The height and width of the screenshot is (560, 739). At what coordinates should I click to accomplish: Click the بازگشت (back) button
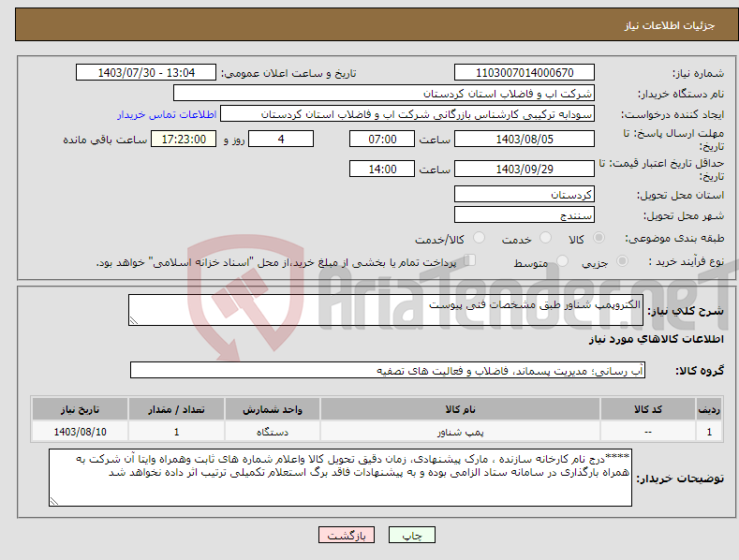point(347,535)
